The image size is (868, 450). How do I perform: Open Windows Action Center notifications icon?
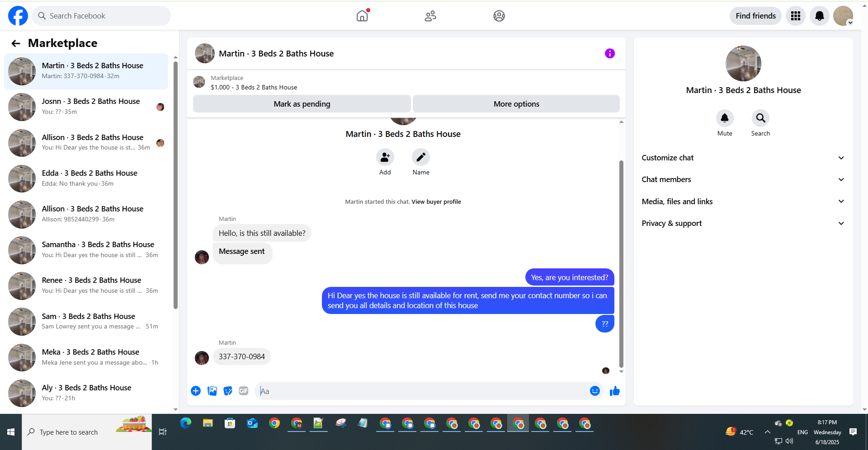point(853,432)
